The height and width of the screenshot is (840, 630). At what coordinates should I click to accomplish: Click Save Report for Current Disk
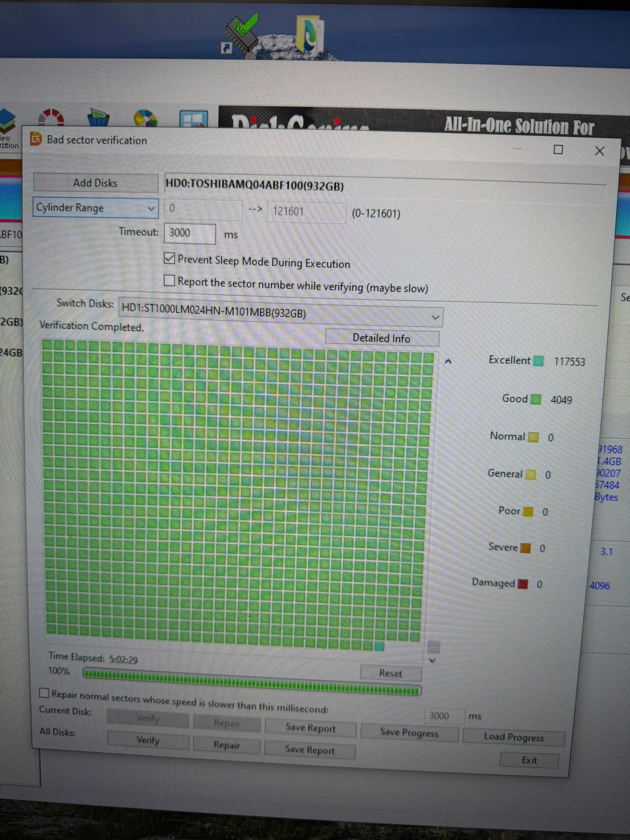(x=310, y=728)
